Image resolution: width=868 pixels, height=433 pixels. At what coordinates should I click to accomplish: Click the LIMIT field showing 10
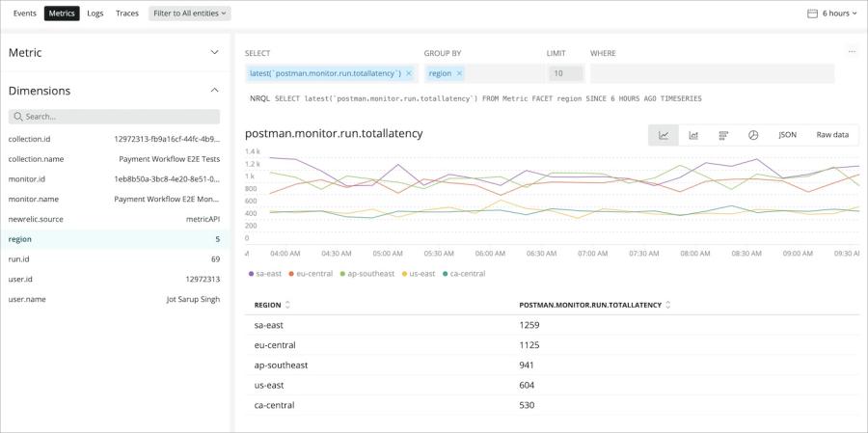[x=565, y=73]
